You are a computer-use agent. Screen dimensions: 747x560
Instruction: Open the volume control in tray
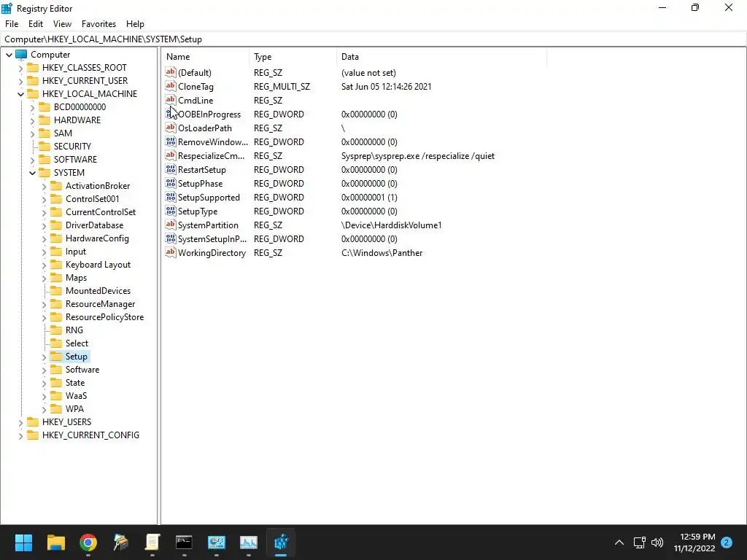657,542
